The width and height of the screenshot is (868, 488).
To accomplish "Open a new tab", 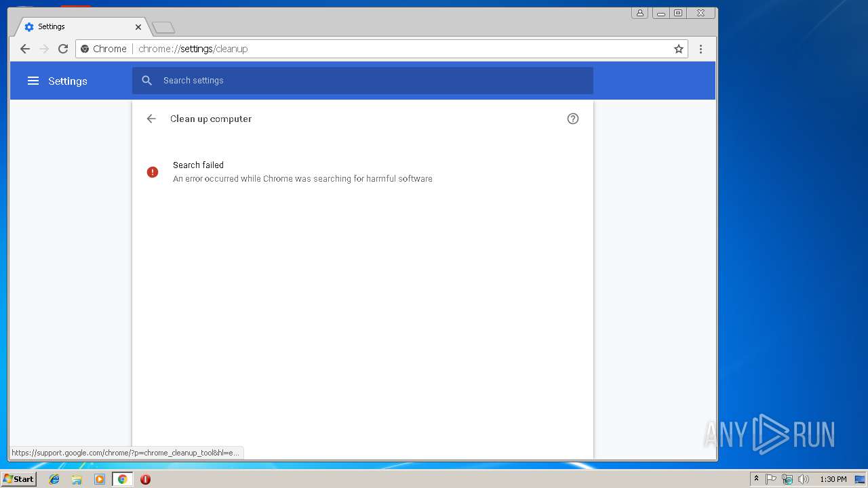I will (x=163, y=28).
